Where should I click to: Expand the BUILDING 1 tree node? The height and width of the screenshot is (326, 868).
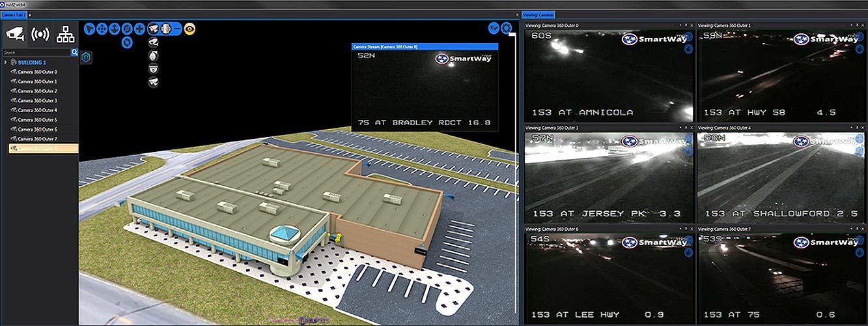click(x=5, y=63)
